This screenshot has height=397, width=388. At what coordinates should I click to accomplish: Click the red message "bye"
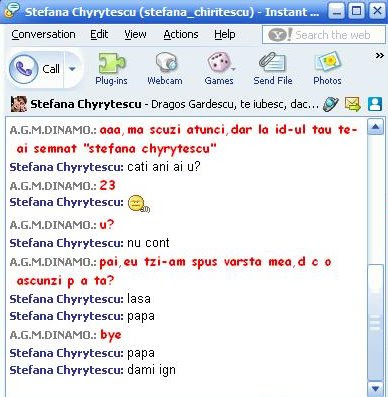(111, 335)
